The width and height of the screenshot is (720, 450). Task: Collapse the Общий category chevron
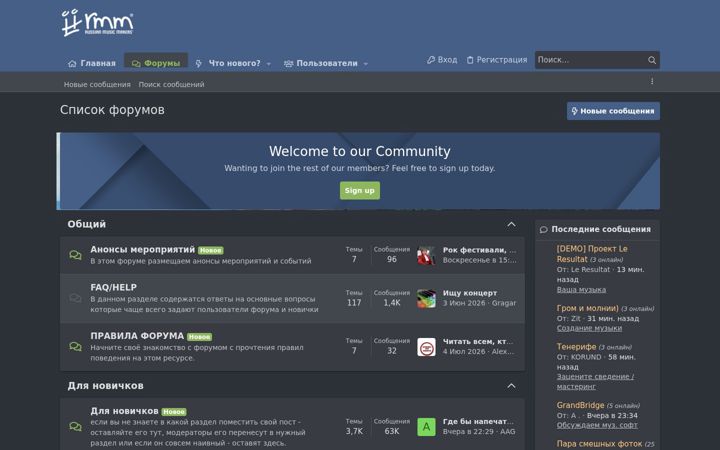click(511, 224)
